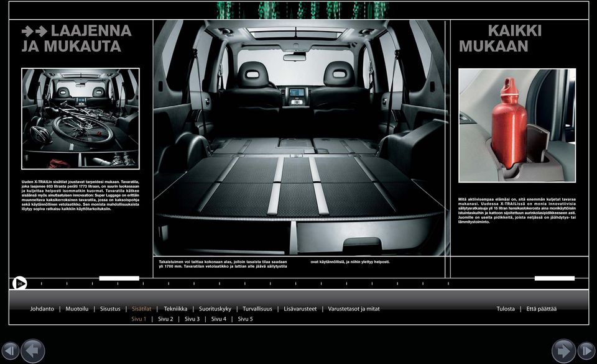
Task: Open the bicycle cargo thumbnail image
Action: 80,119
